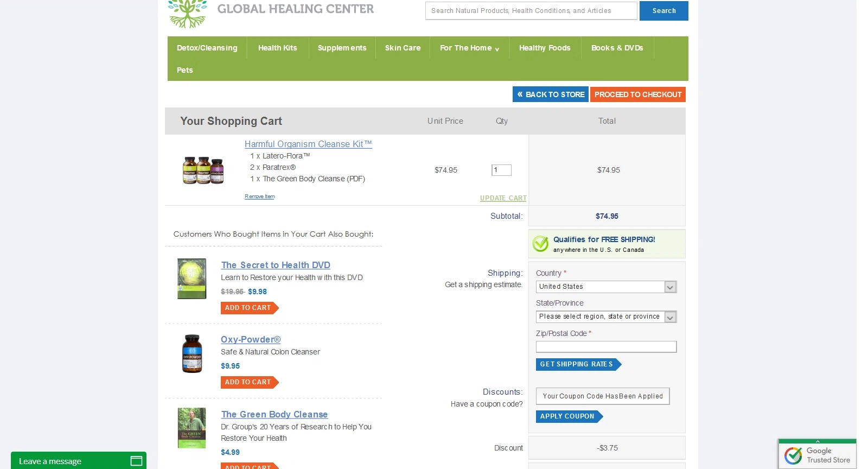Open Books & DVDs menu

(x=617, y=48)
